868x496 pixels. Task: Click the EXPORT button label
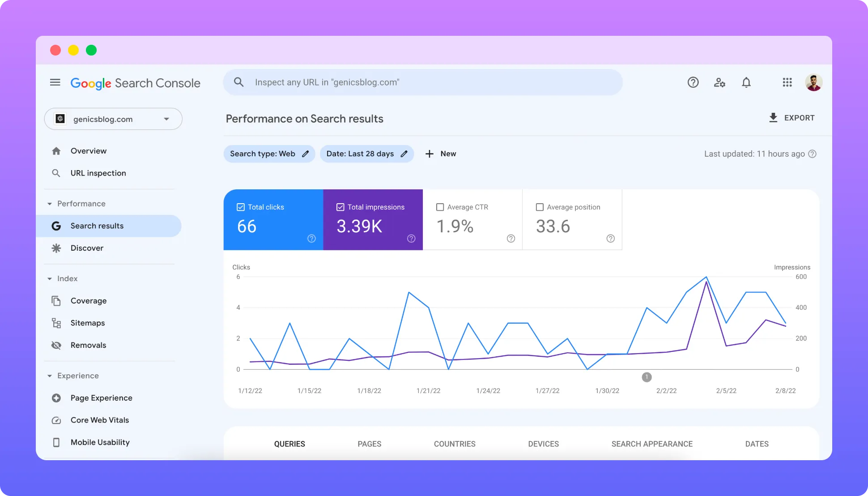800,118
